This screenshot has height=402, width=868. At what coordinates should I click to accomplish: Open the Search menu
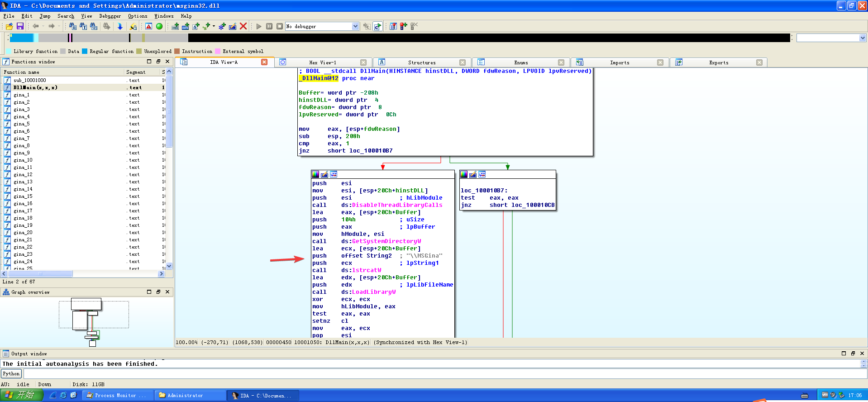coord(66,16)
